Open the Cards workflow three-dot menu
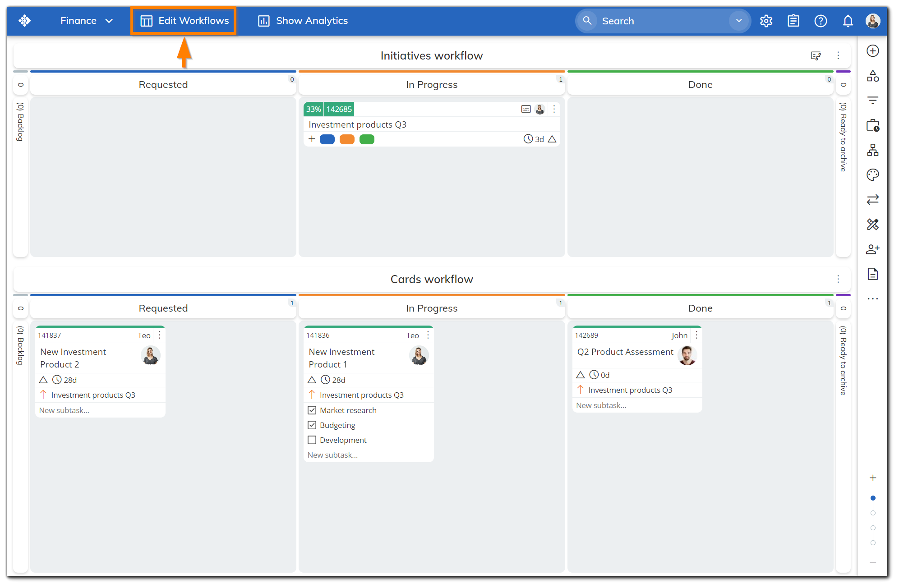 (x=838, y=279)
